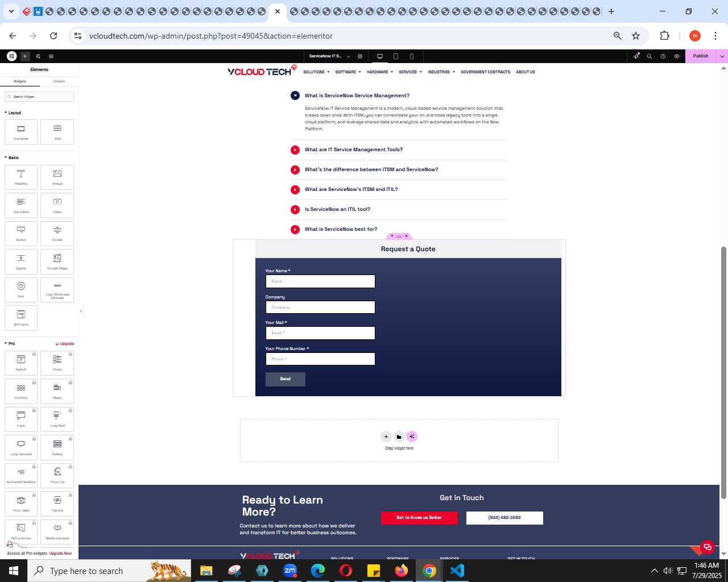Open page settings gear icon

(x=360, y=56)
